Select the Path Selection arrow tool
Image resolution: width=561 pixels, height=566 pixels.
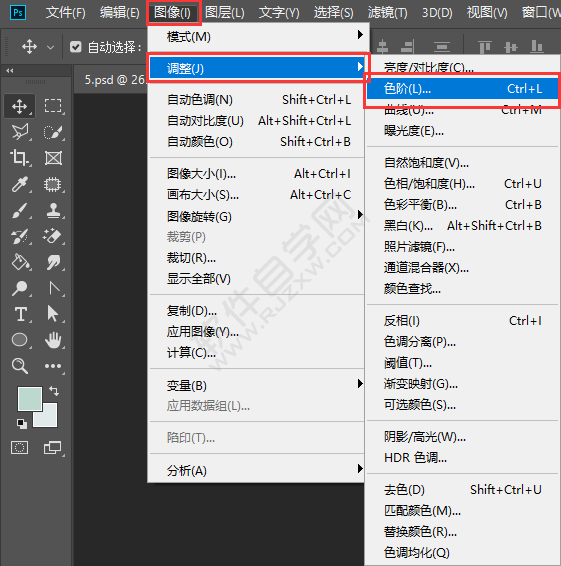click(x=53, y=313)
